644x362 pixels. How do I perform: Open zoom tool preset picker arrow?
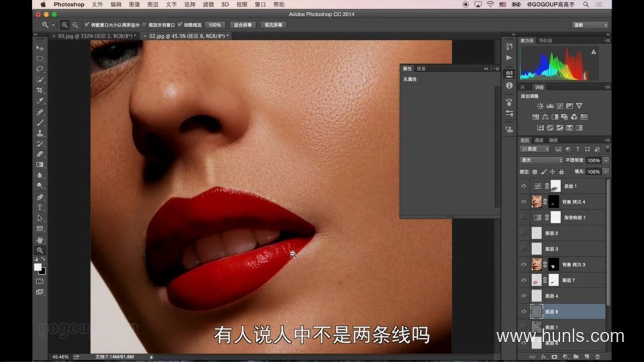pyautogui.click(x=54, y=25)
